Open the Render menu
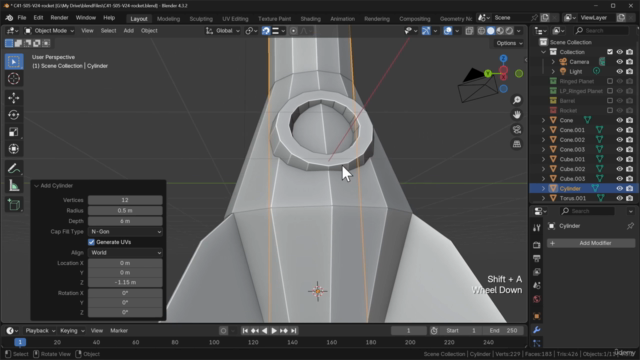Viewport: 640px width, 360px height. 59,18
